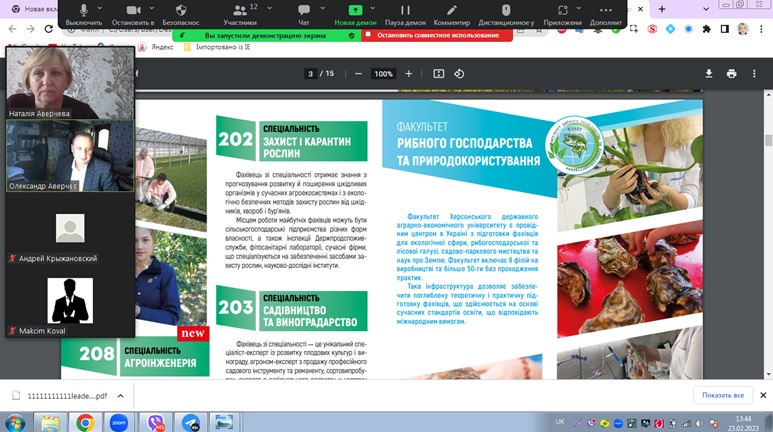
Task: Open the Annotate pencil tool
Action: pyautogui.click(x=452, y=14)
